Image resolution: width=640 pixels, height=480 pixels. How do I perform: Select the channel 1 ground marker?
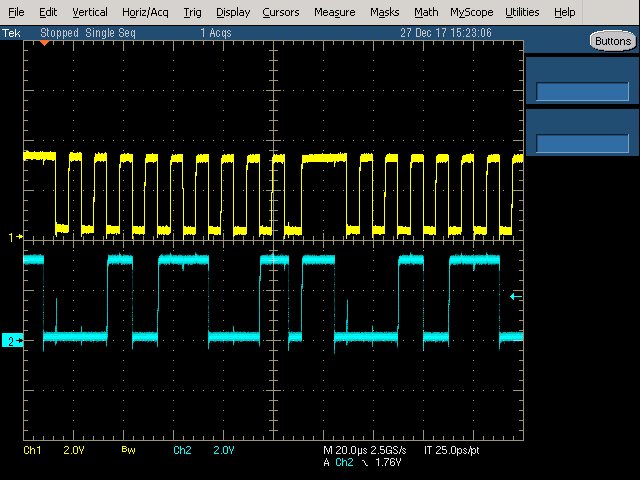pyautogui.click(x=16, y=237)
